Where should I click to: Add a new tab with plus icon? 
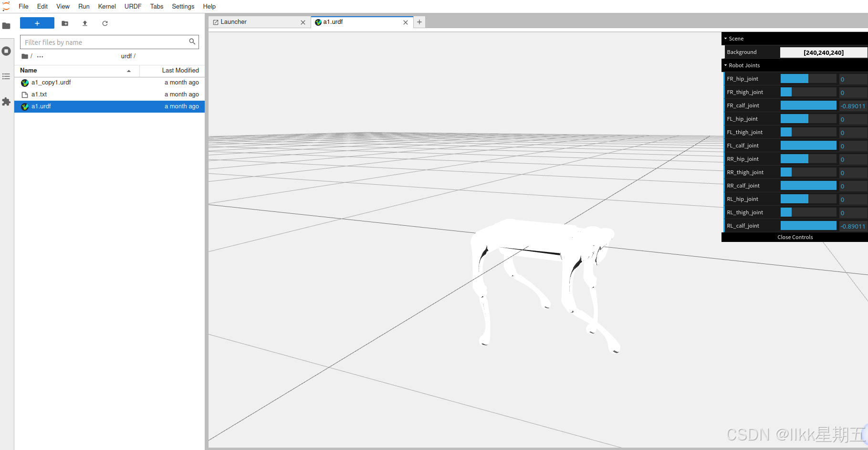[x=419, y=22]
